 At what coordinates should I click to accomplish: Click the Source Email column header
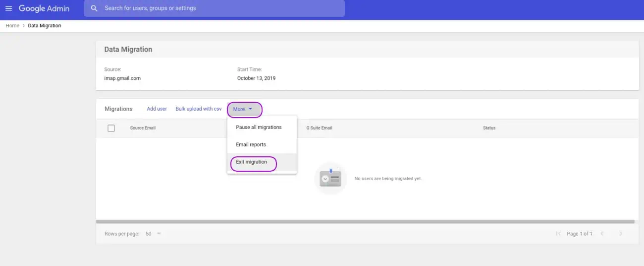point(143,128)
